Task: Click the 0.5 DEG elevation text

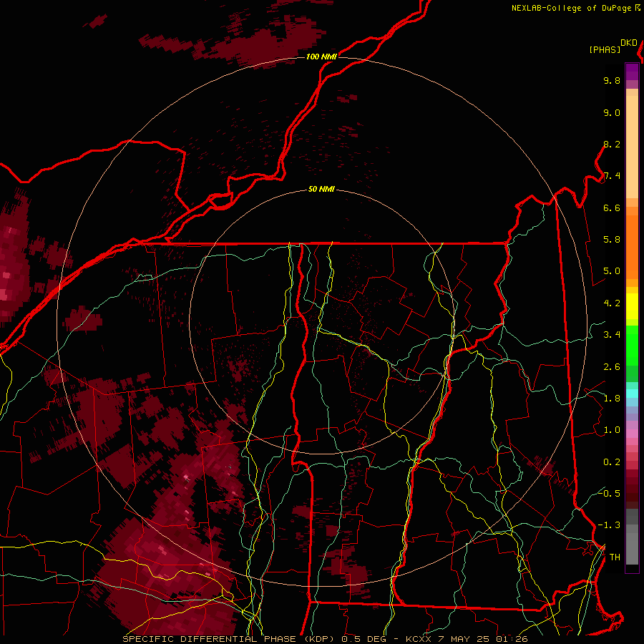Action: (x=364, y=639)
